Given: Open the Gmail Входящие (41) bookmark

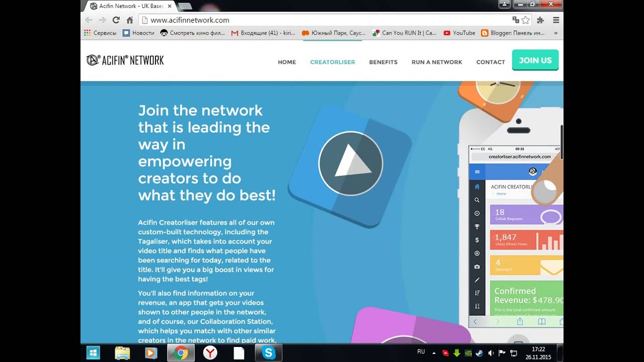Looking at the screenshot, I should pos(263,33).
